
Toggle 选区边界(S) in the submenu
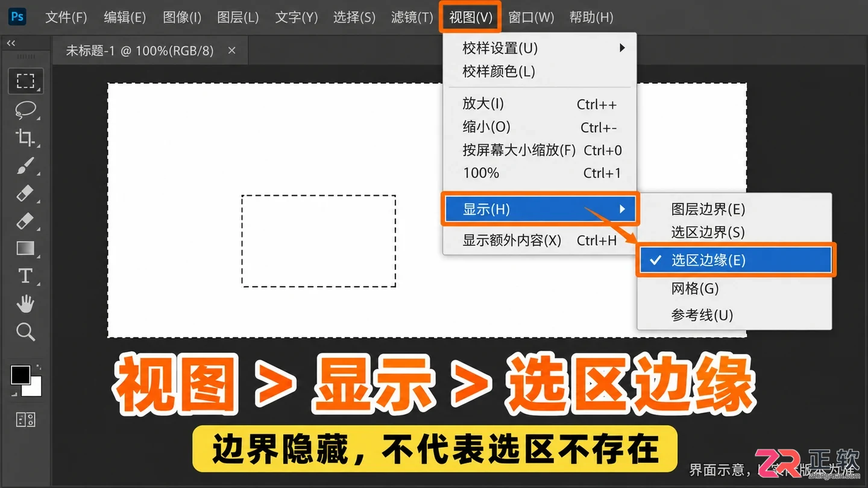coord(735,232)
